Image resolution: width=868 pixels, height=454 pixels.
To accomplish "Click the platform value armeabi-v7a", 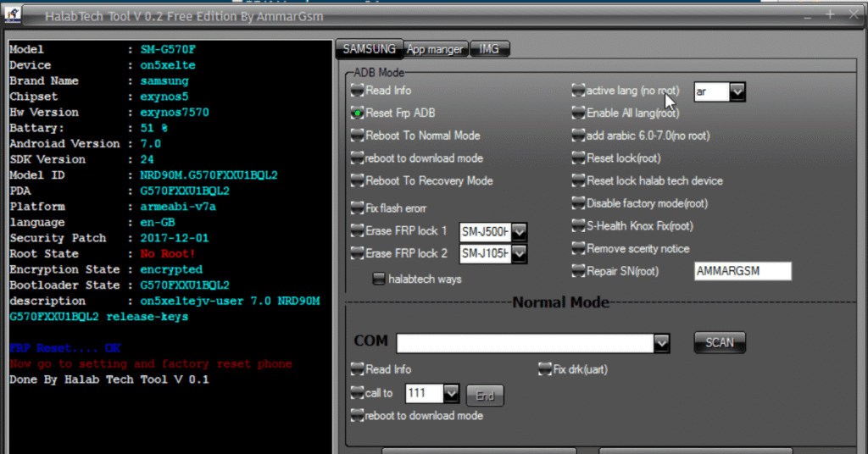I will pos(178,207).
